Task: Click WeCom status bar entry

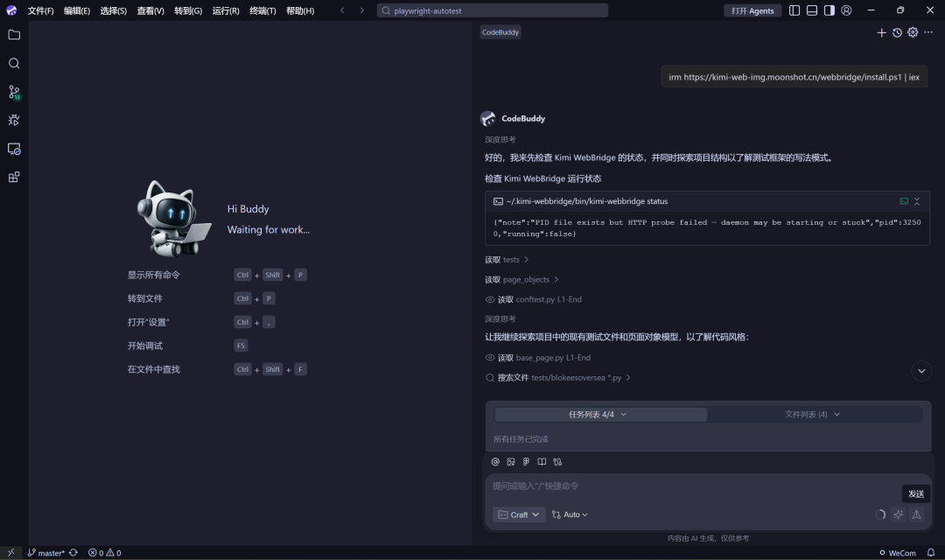Action: click(x=898, y=553)
